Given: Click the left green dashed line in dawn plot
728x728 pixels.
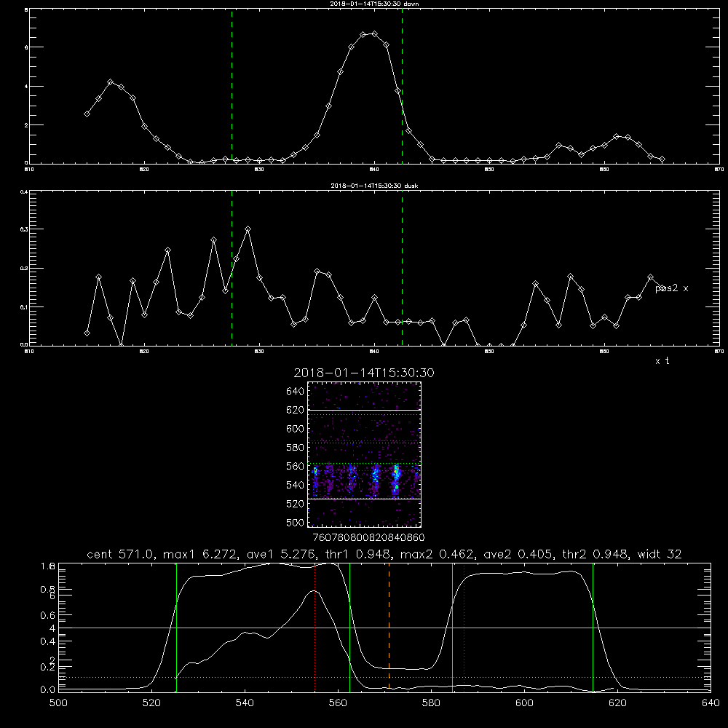Looking at the screenshot, I should (232, 86).
